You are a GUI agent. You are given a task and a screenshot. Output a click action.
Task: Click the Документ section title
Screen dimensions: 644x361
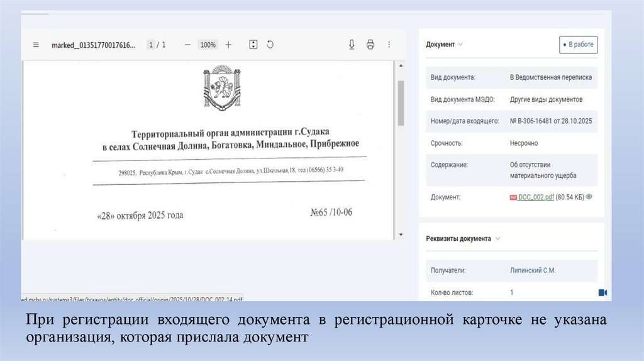coord(440,45)
